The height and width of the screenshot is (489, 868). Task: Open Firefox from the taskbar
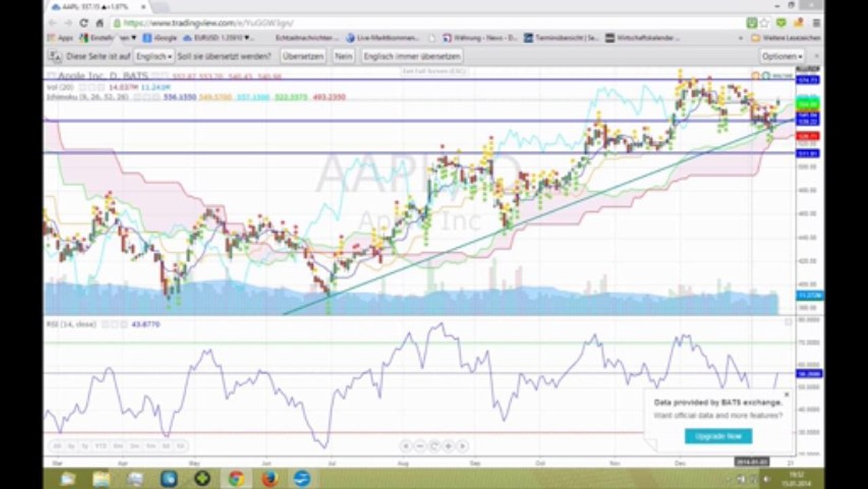(269, 479)
